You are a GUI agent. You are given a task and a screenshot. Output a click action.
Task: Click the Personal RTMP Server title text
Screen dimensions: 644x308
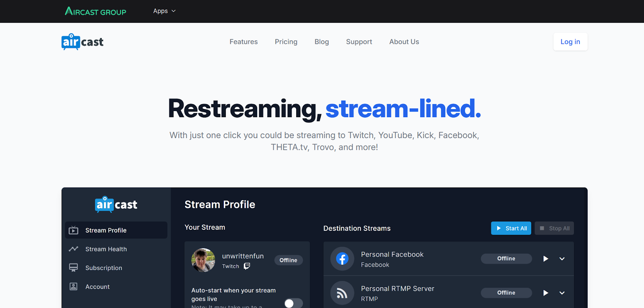[x=398, y=289]
